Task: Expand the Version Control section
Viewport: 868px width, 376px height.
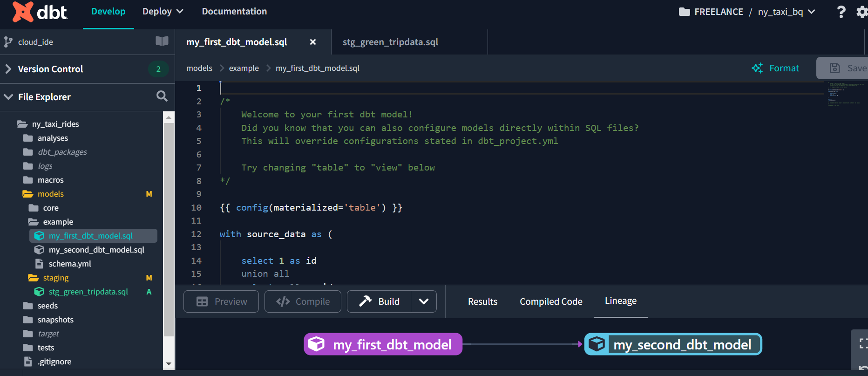Action: coord(8,69)
